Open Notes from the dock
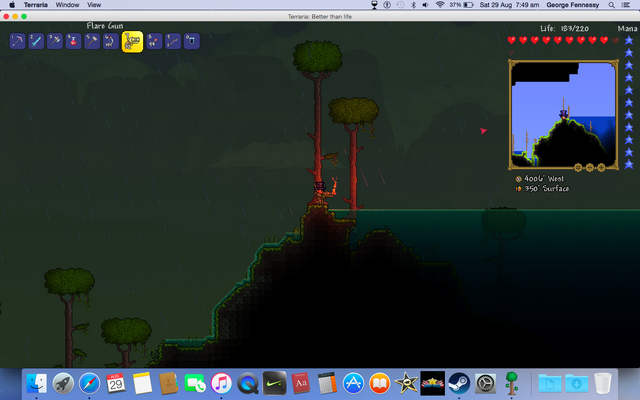The height and width of the screenshot is (400, 640). tap(142, 384)
